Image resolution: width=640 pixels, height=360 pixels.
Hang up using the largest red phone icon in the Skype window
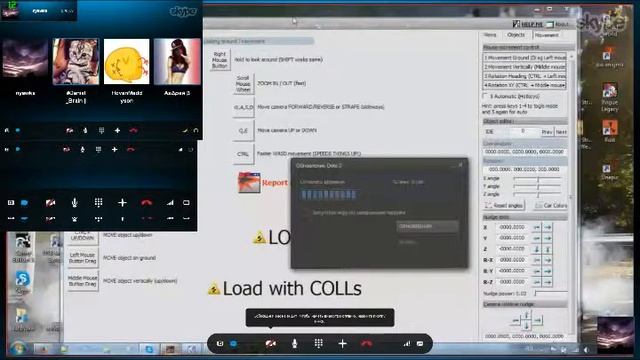[x=146, y=202]
